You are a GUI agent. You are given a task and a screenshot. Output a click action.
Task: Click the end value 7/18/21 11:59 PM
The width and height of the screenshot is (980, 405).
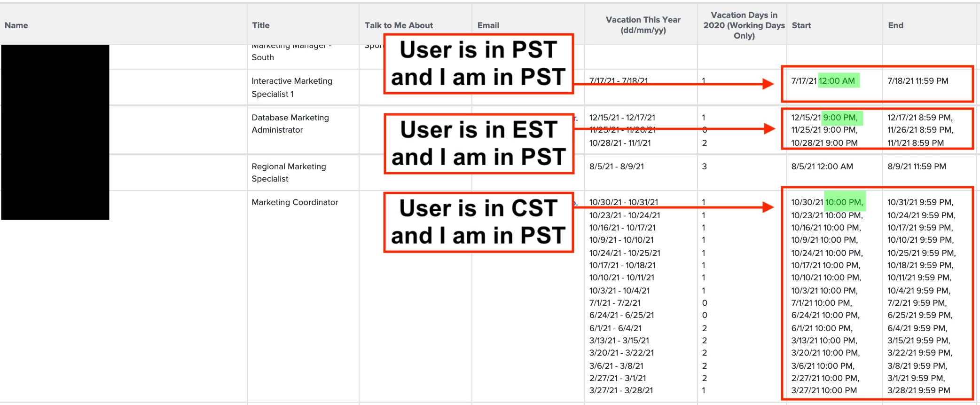pos(918,81)
